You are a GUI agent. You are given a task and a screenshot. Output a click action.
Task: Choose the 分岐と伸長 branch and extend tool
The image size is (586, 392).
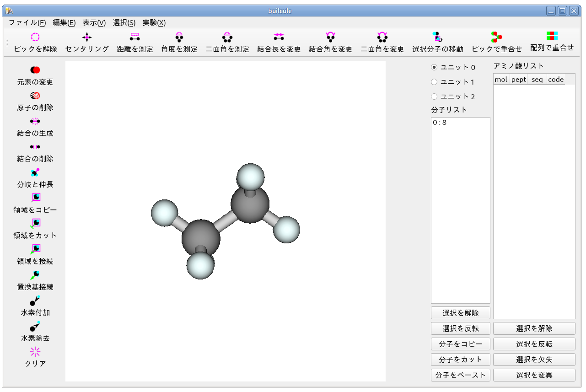[35, 173]
